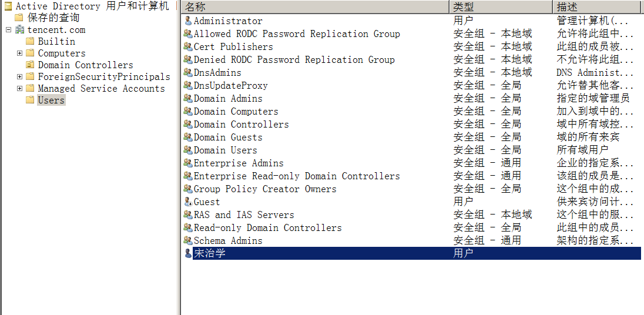Sort list by 描述 column header
644x315 pixels.
598,6
